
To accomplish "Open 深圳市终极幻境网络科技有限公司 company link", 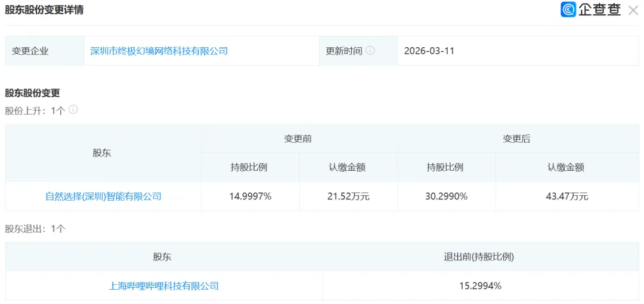I will click(159, 51).
